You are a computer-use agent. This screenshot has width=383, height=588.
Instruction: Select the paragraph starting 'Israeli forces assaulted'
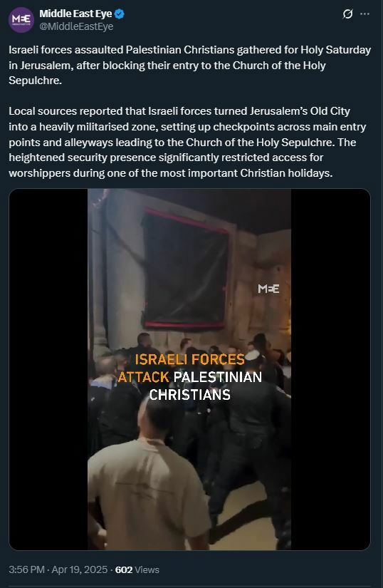tap(190, 66)
